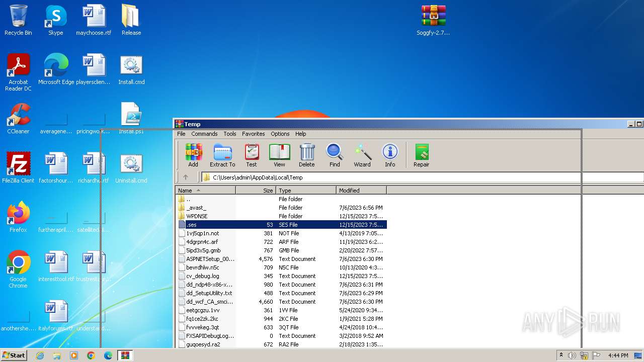
Task: Open the Skype desktop shortcut
Action: (55, 20)
